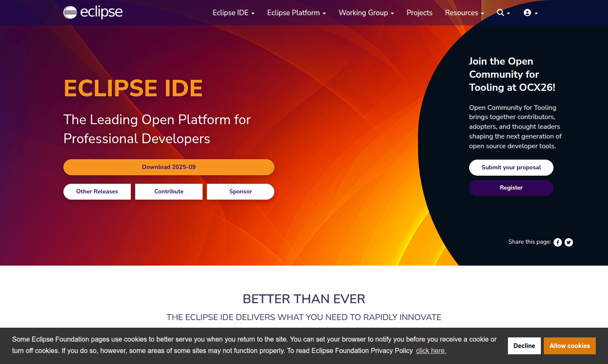This screenshot has height=364, width=608.
Task: Click the Eclipse Foundation logo
Action: click(x=92, y=12)
